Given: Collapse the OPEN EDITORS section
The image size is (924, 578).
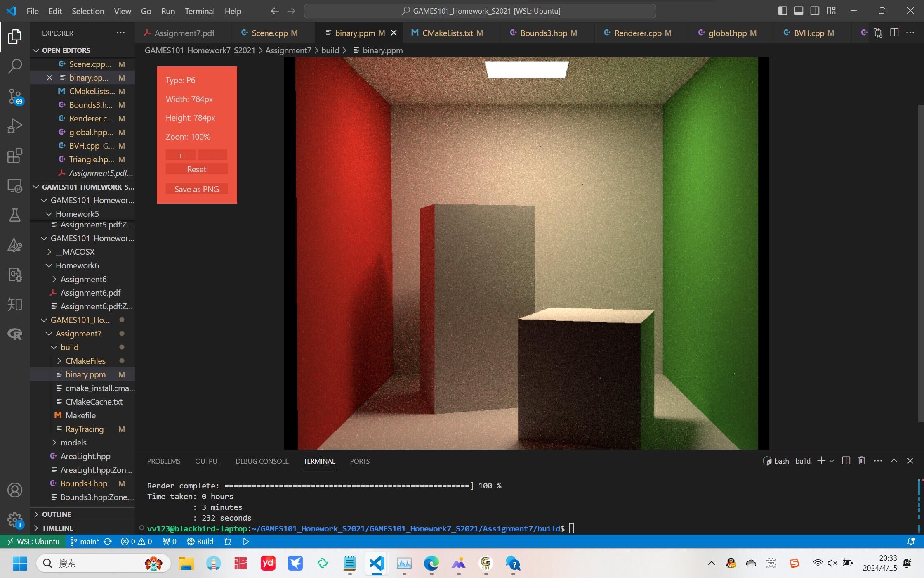Looking at the screenshot, I should pyautogui.click(x=82, y=50).
